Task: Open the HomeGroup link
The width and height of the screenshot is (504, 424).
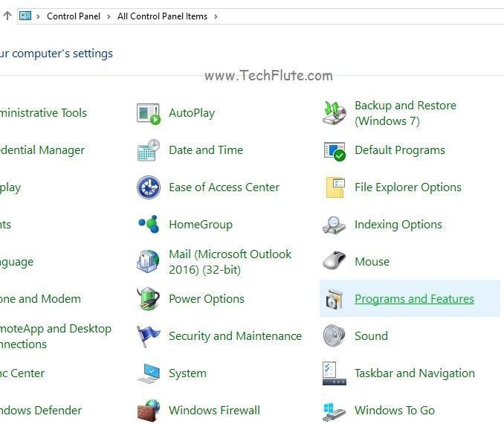Action: pos(201,225)
